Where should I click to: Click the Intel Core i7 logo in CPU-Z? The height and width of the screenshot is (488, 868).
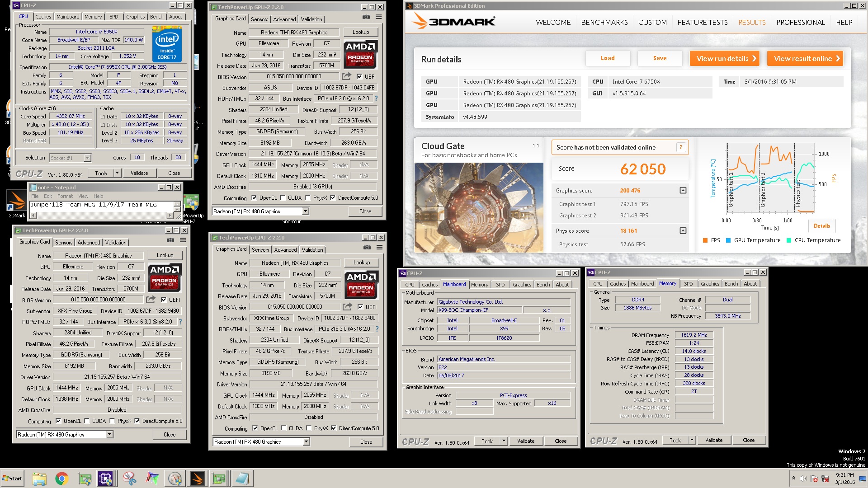coord(167,45)
